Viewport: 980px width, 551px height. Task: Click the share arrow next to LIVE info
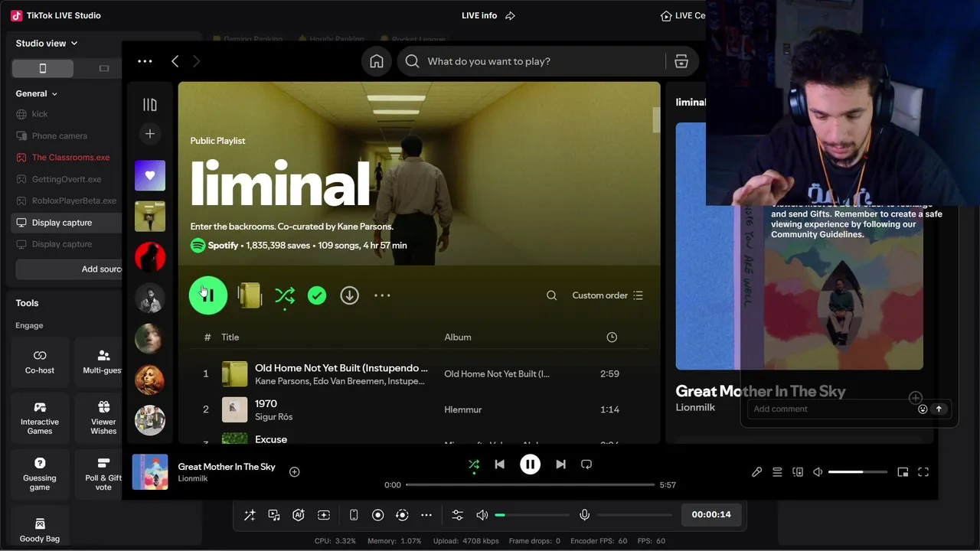tap(511, 15)
